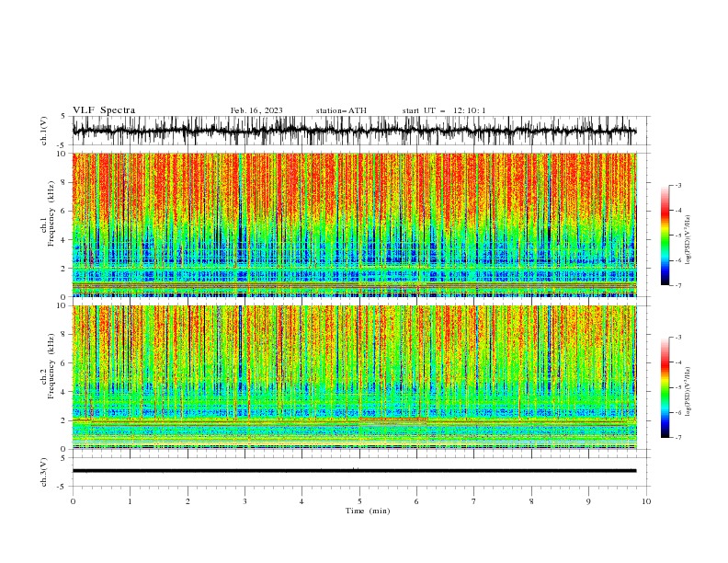Click time tick label '10' on x-axis
The image size is (728, 563).
coord(646,501)
